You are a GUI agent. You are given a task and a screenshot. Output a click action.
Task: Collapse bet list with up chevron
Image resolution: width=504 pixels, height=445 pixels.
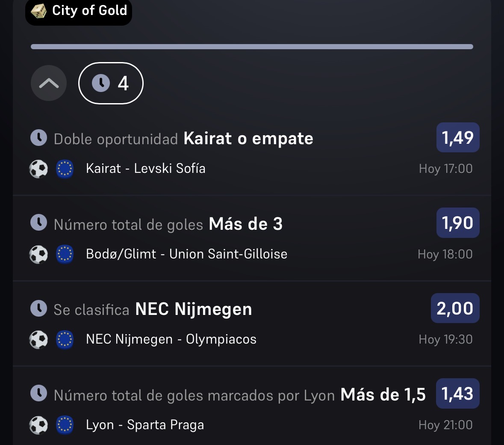click(x=49, y=83)
